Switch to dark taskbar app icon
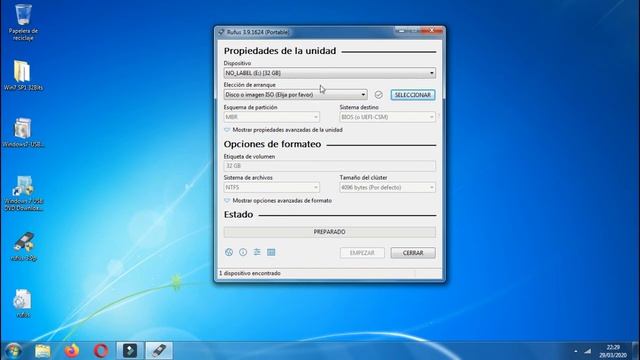 click(x=130, y=351)
